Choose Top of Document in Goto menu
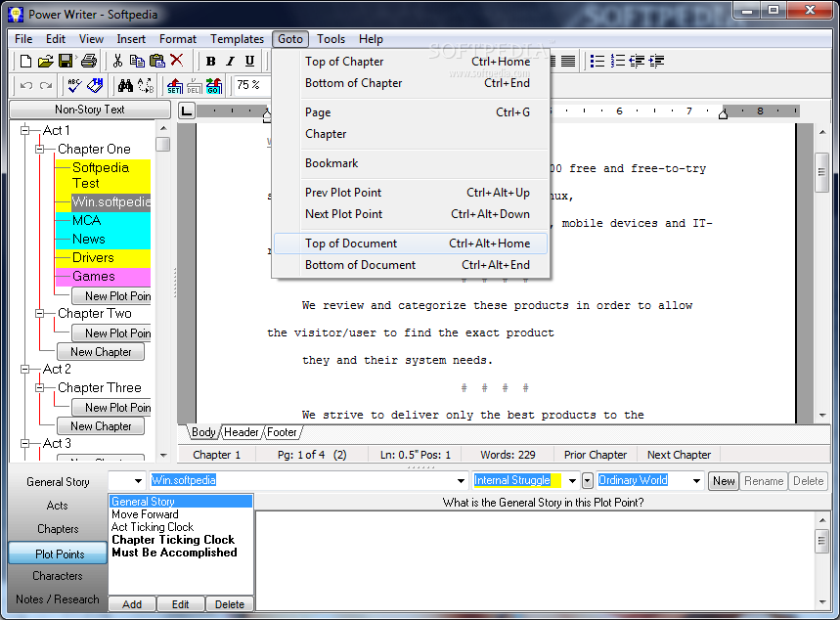The image size is (840, 620). pos(411,244)
